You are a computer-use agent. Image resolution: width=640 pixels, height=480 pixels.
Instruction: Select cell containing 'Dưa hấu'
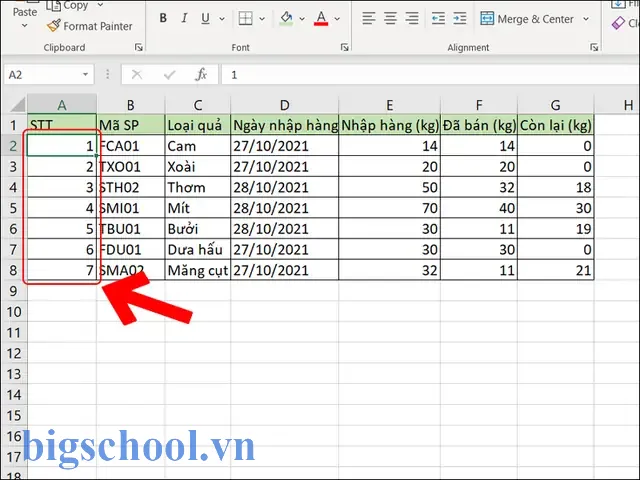[x=198, y=250]
